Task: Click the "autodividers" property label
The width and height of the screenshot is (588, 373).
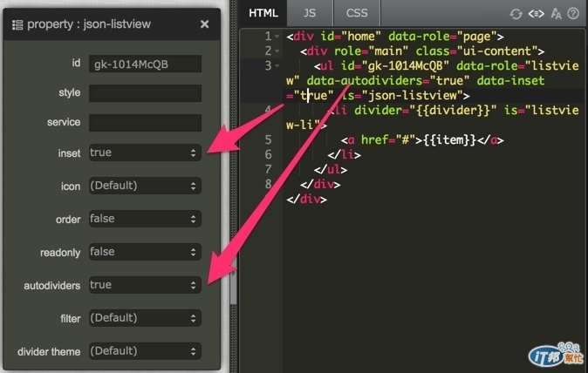Action: [x=52, y=286]
